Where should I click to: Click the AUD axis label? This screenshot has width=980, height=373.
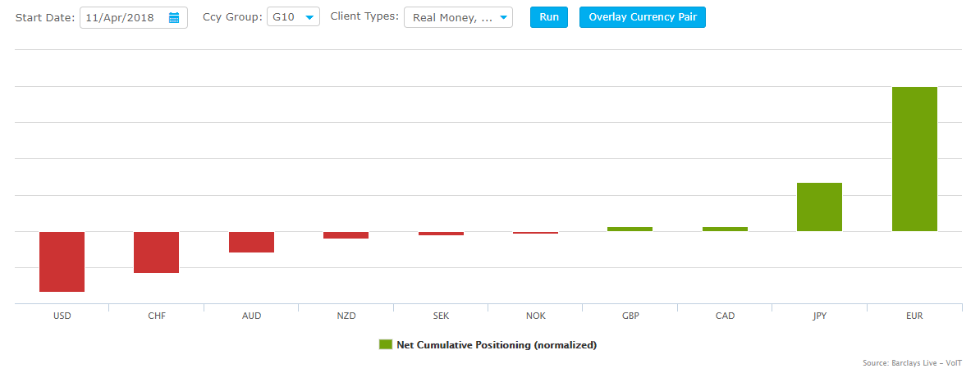click(251, 316)
